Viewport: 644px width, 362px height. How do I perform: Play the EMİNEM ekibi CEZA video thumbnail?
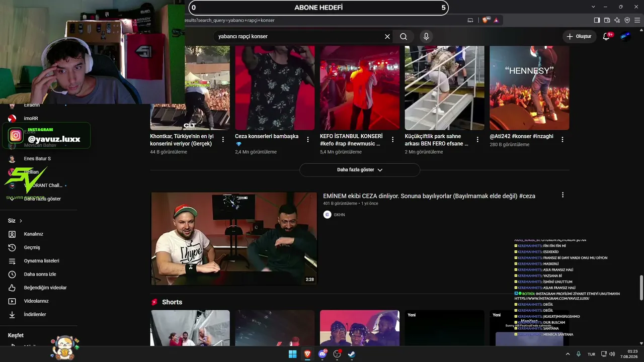pyautogui.click(x=234, y=238)
